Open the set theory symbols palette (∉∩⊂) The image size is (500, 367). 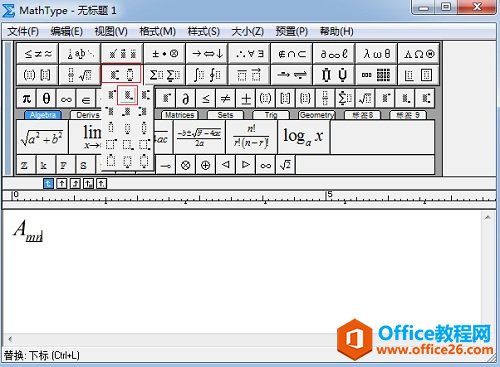tap(292, 53)
